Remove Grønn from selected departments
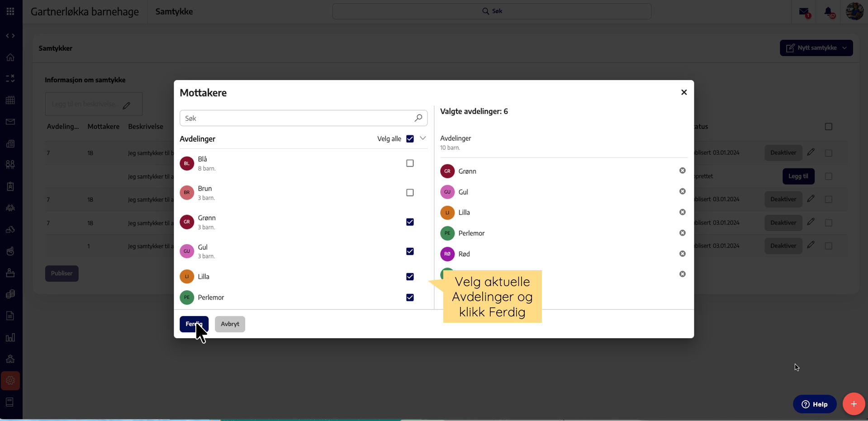The width and height of the screenshot is (868, 421). (682, 171)
